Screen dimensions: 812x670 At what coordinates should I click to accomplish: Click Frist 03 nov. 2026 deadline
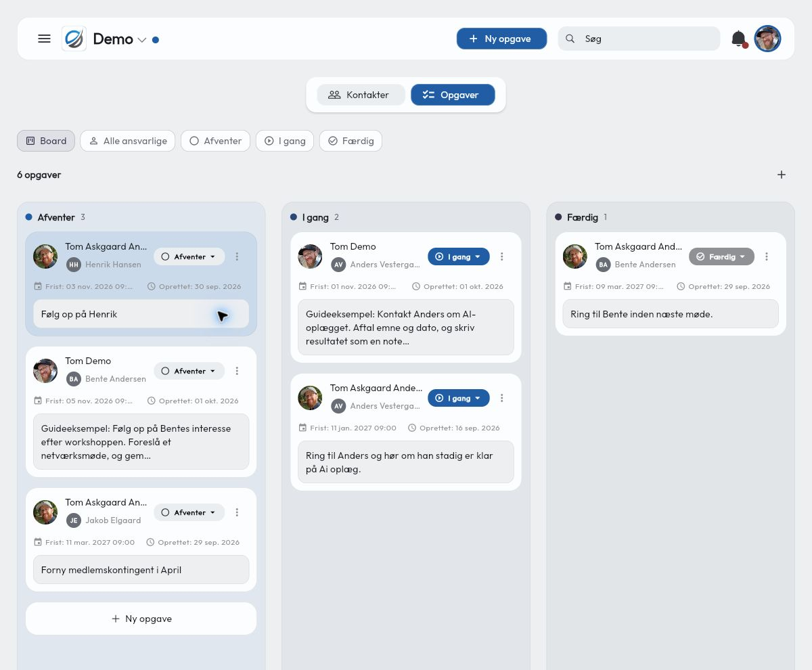coord(83,286)
